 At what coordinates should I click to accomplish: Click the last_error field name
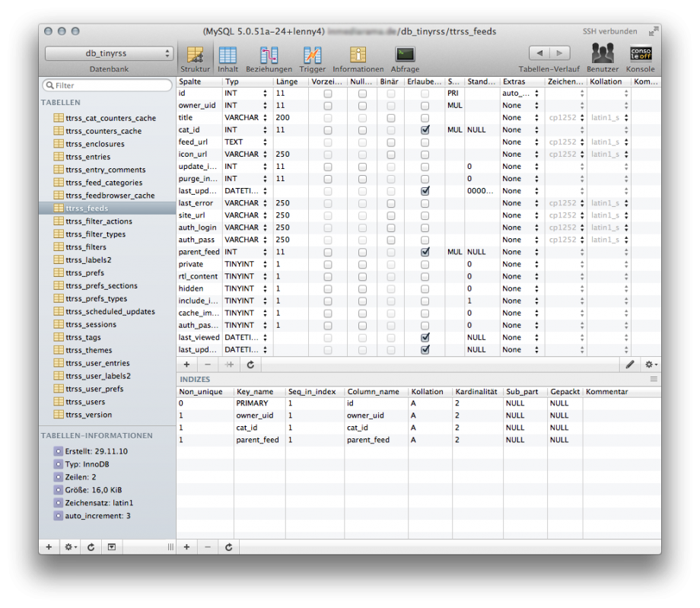(x=196, y=203)
